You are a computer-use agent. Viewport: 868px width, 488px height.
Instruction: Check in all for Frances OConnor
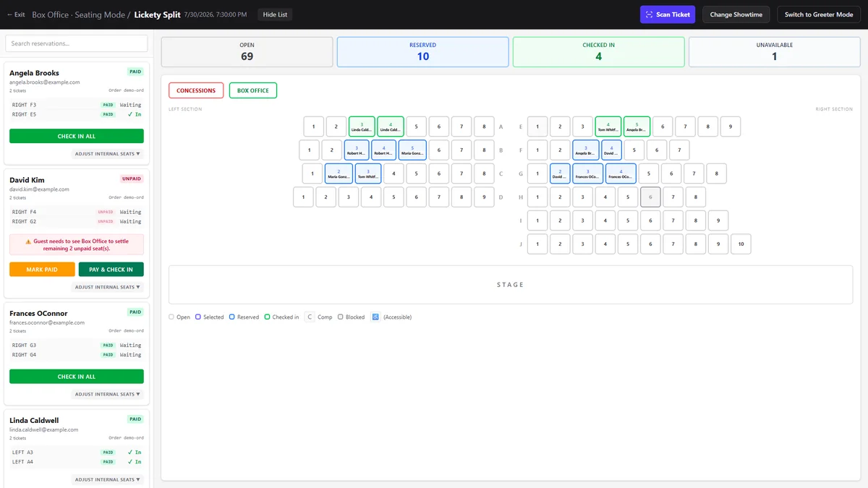pyautogui.click(x=77, y=377)
